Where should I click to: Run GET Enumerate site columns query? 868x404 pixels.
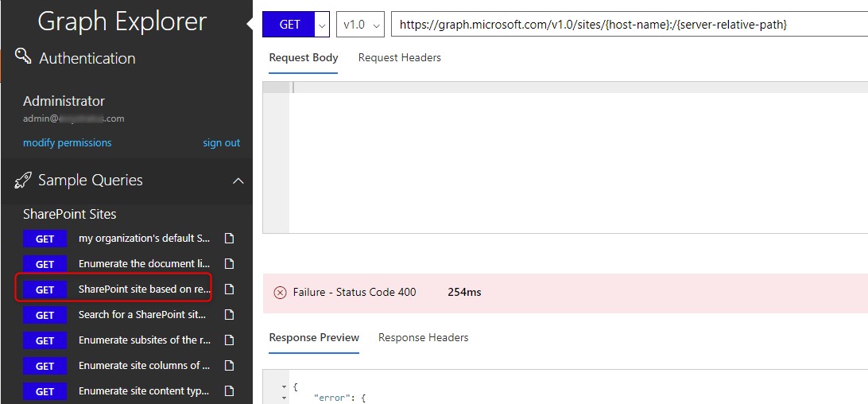pos(45,367)
